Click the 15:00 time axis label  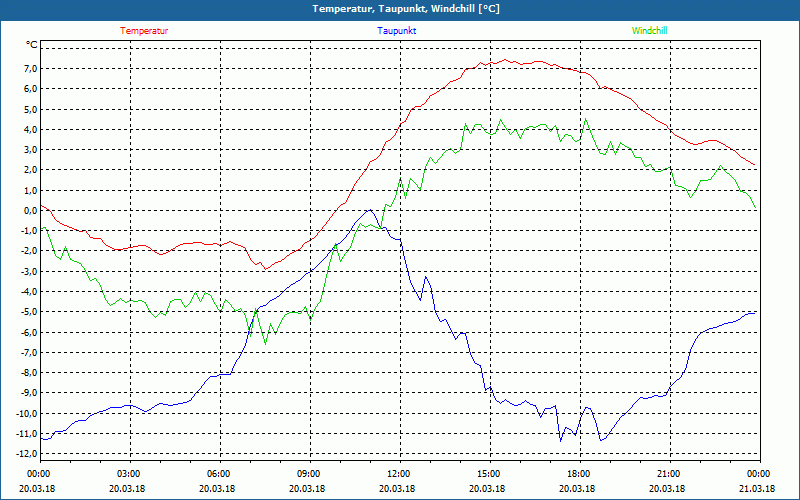[x=488, y=474]
